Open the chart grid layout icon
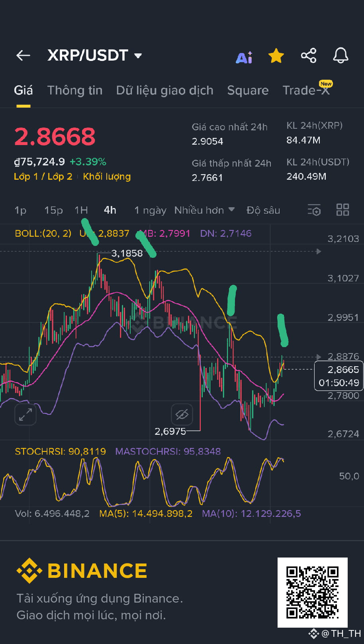 342,210
